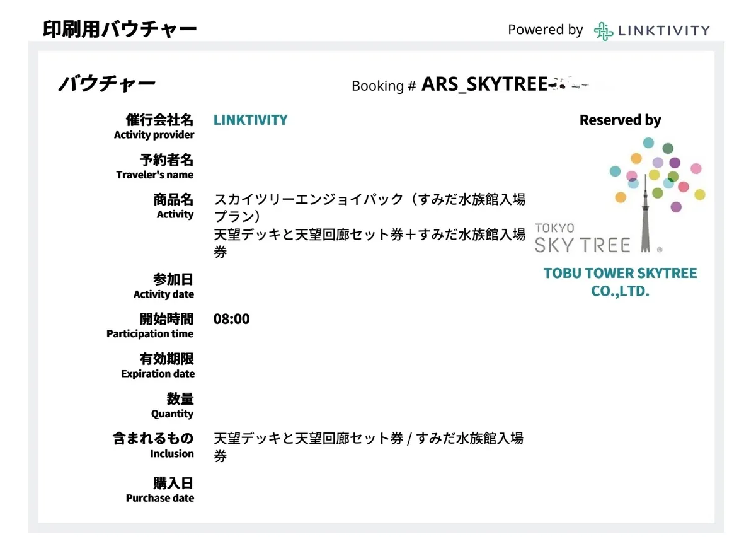
Task: Click the Powered by text
Action: pos(545,30)
